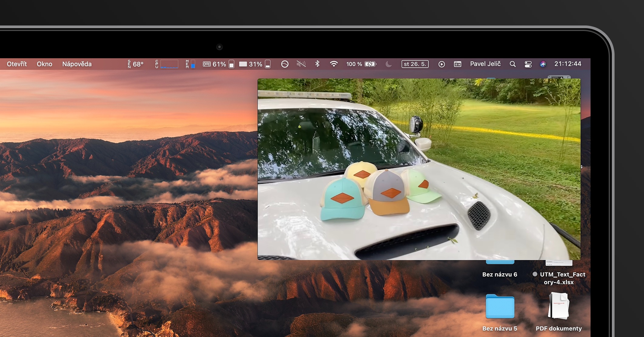Image resolution: width=644 pixels, height=337 pixels.
Task: Click the PDF dokumenty label text
Action: pyautogui.click(x=559, y=329)
